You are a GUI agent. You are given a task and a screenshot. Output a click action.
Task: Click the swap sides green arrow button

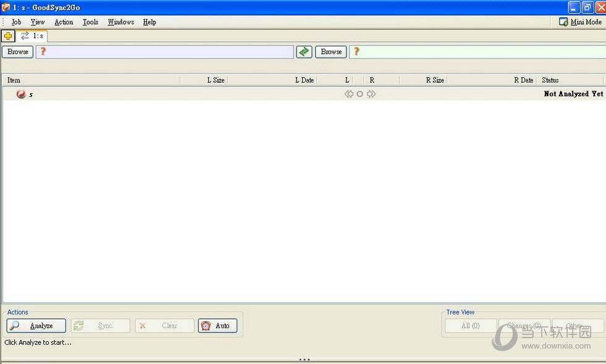304,52
